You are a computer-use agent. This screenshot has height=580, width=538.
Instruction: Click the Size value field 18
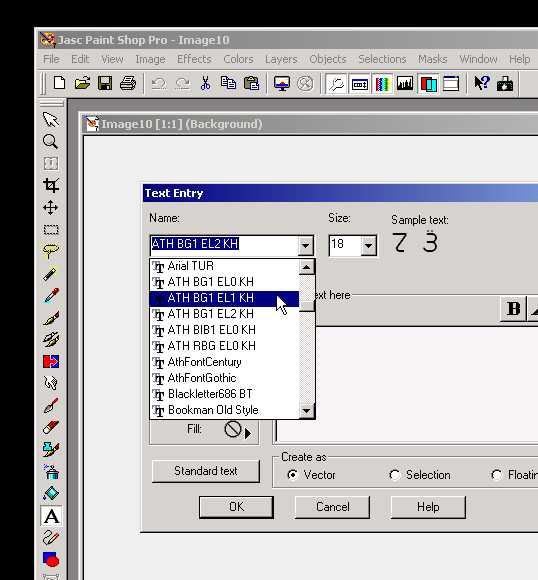point(344,245)
